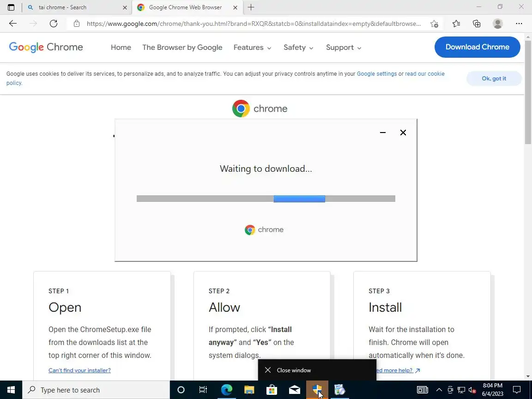Open the Home nav link
This screenshot has width=532, height=399.
(x=121, y=48)
